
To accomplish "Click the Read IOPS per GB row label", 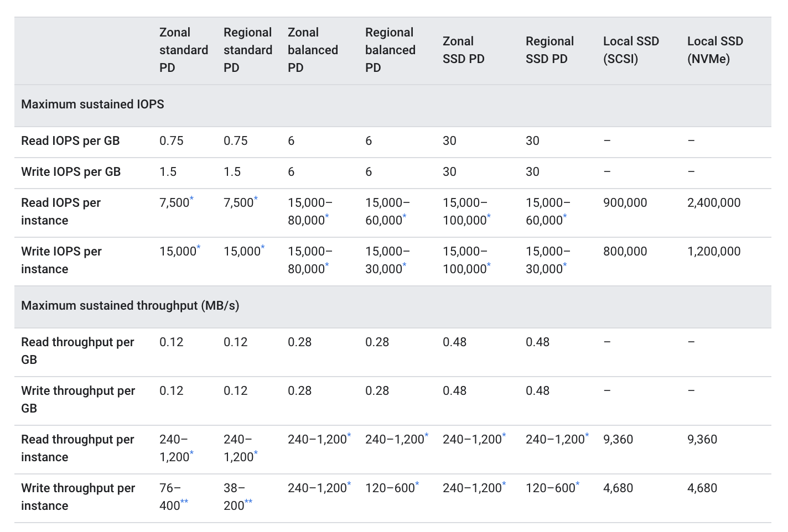I will [70, 140].
